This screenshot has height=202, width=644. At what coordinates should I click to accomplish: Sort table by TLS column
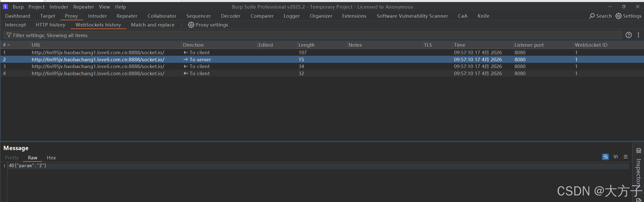(x=438, y=45)
